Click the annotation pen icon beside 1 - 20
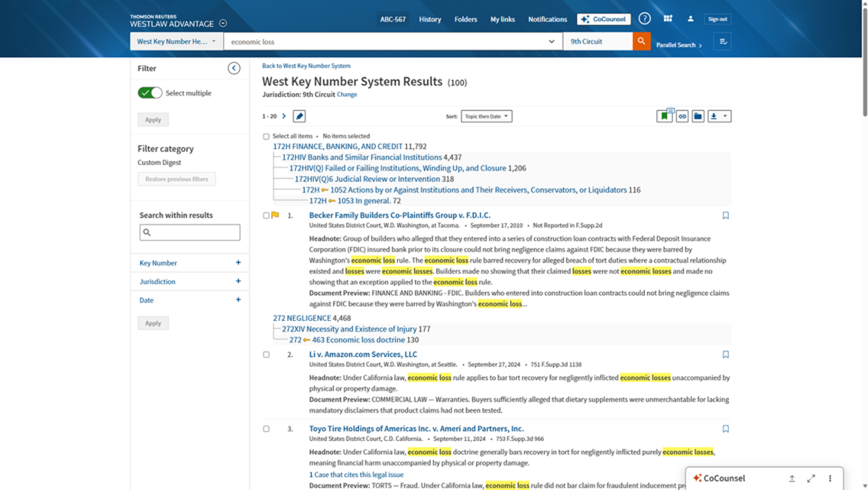868x490 pixels. tap(299, 116)
